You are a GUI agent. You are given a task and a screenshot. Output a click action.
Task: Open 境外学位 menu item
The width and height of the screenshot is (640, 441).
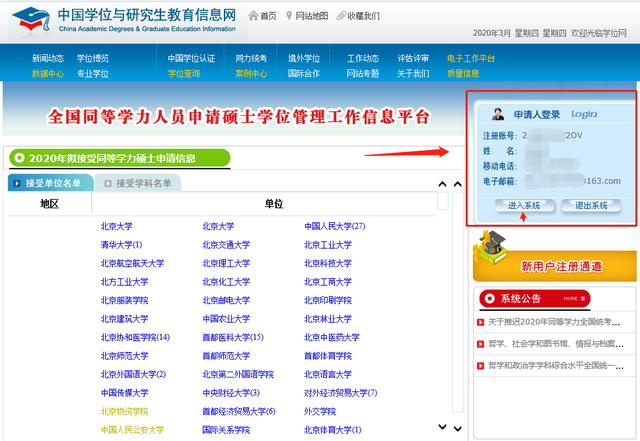[304, 58]
